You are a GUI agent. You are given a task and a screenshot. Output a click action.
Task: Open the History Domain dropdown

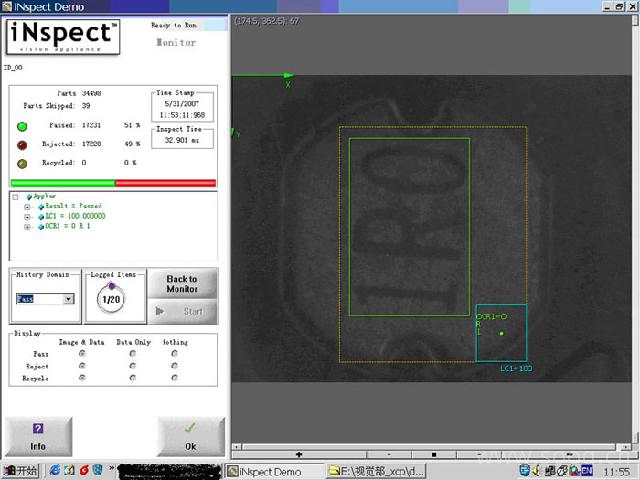click(x=69, y=299)
